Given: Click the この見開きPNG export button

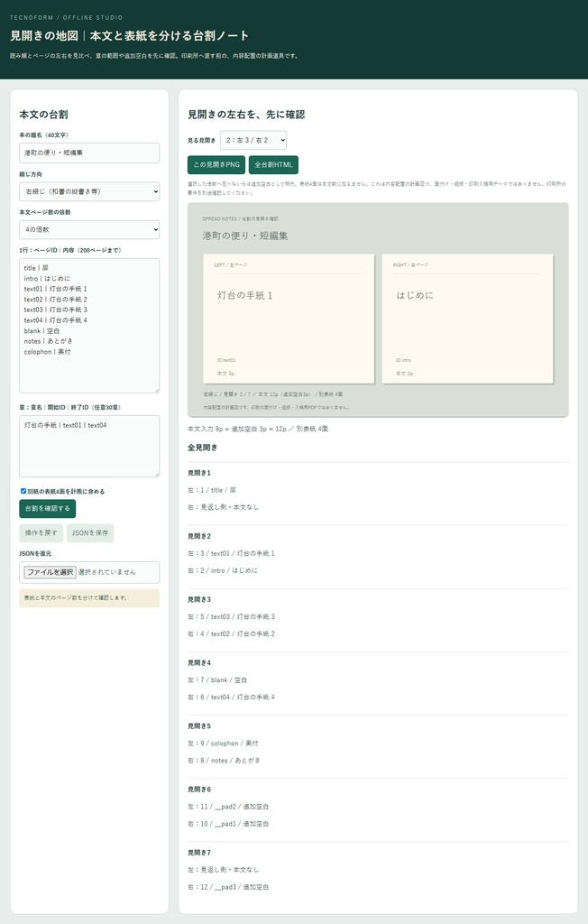Looking at the screenshot, I should (216, 165).
